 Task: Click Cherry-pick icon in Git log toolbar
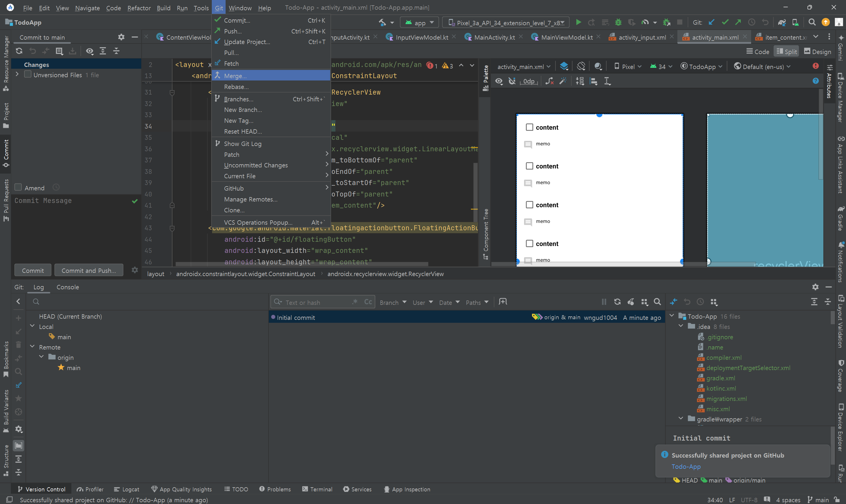[631, 302]
